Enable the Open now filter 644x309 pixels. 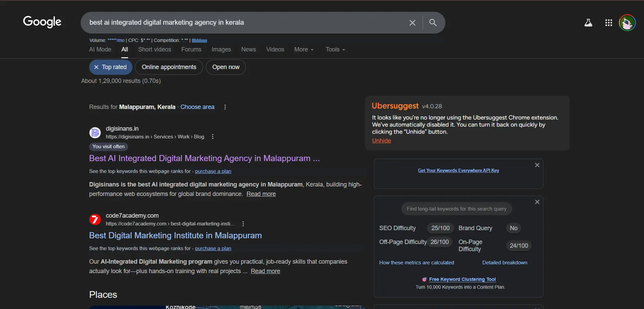coord(226,67)
